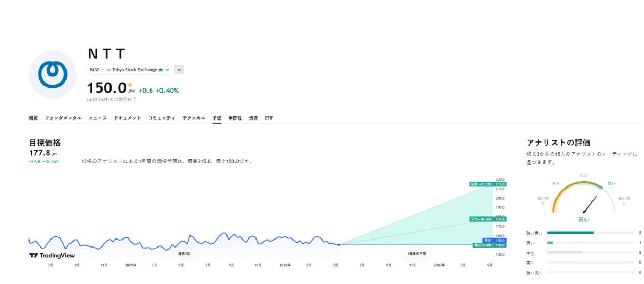Click the NTT company logo

tap(52, 74)
